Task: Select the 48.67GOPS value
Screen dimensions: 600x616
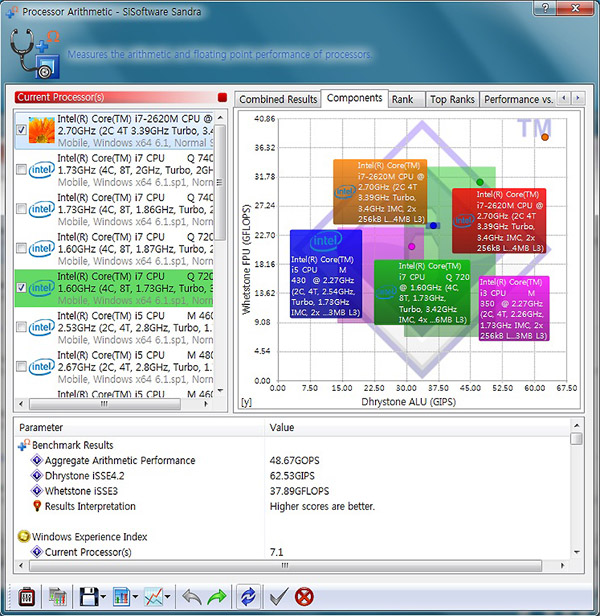Action: coord(294,460)
